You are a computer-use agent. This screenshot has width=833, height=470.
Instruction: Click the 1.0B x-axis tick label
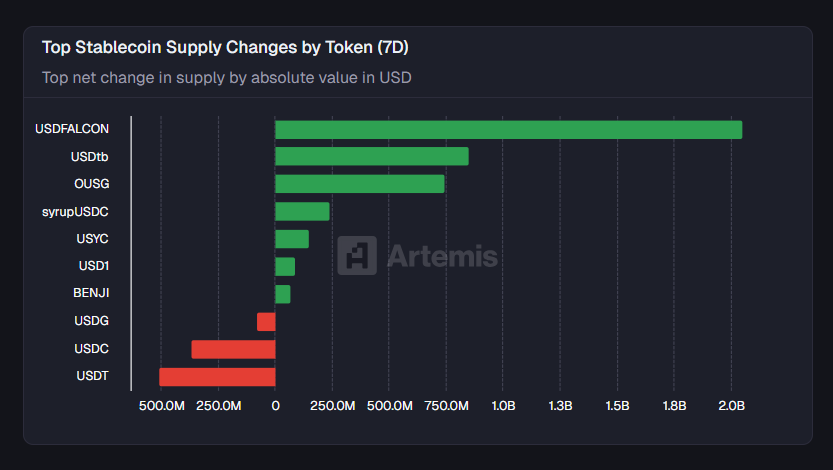point(503,406)
